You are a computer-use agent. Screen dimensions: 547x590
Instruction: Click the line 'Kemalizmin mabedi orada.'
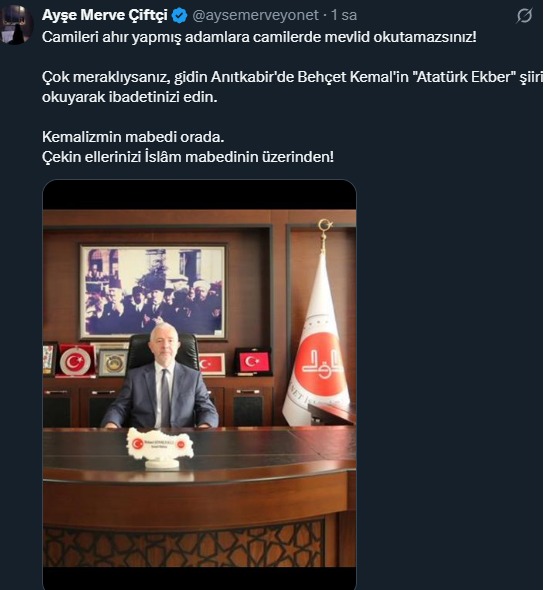coord(133,137)
